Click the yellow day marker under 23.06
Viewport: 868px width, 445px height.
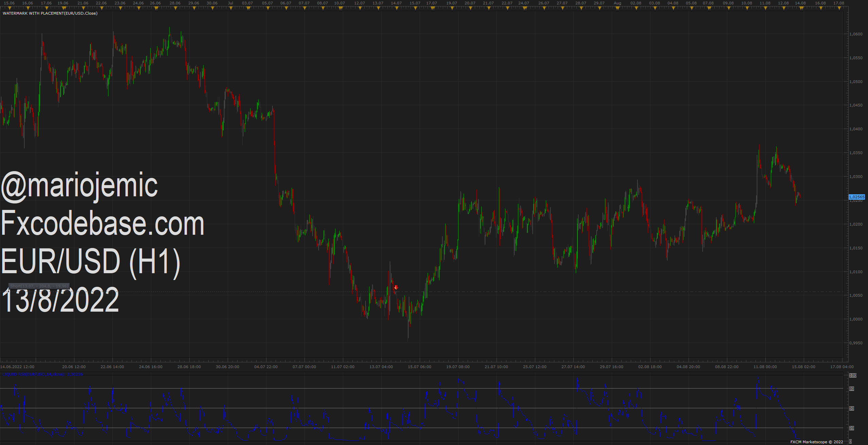(120, 8)
